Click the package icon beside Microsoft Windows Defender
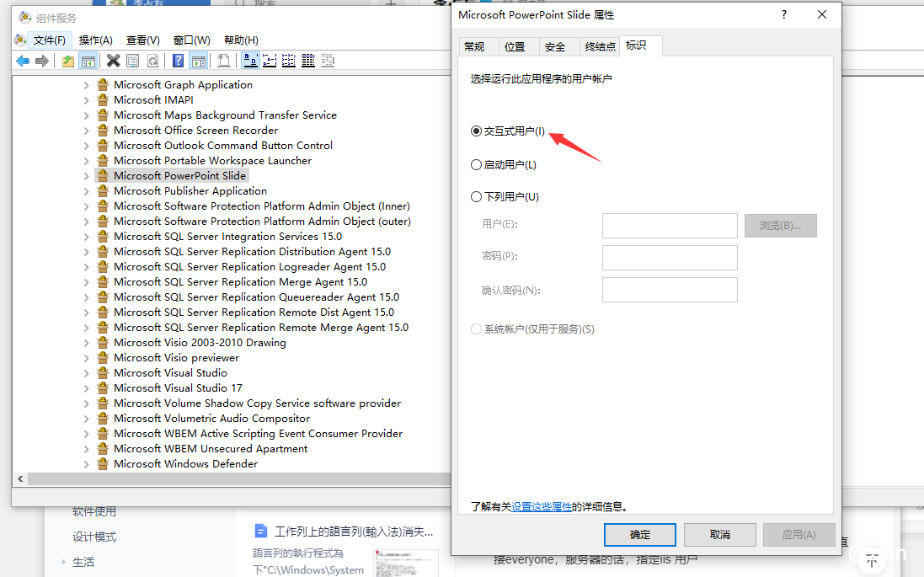924x577 pixels. (103, 464)
